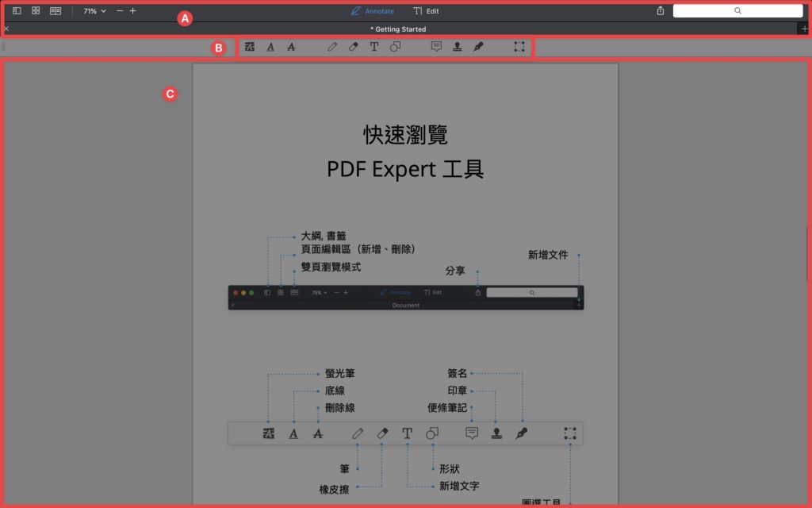Image resolution: width=812 pixels, height=508 pixels.
Task: Click the label 形狀
Action: pyautogui.click(x=450, y=469)
